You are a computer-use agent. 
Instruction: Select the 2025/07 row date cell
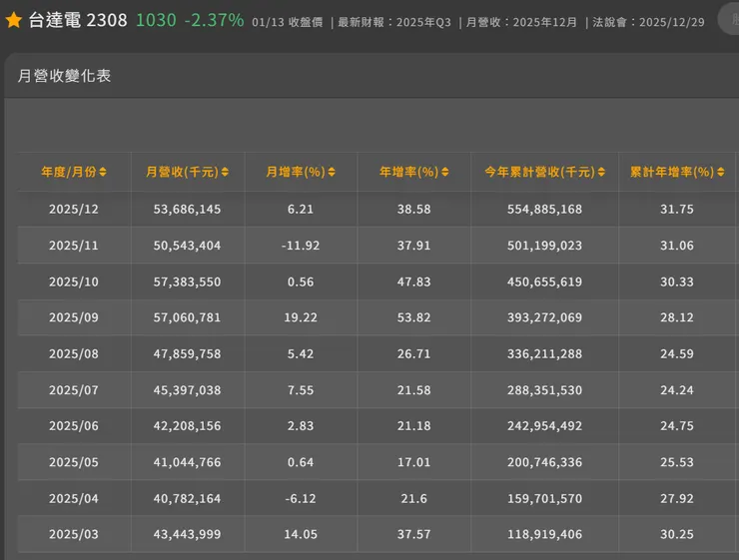click(x=74, y=390)
